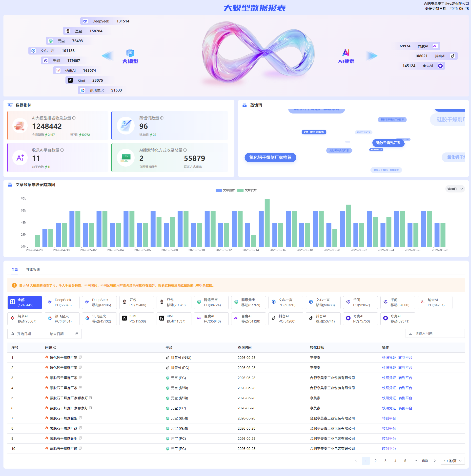
Task: Click 转到平台 in table row 2
Action: click(405, 368)
